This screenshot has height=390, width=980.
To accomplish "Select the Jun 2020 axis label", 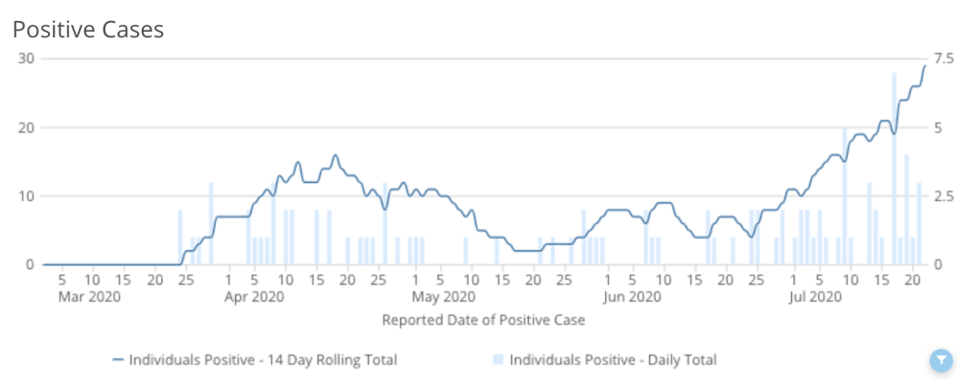I will 633,297.
